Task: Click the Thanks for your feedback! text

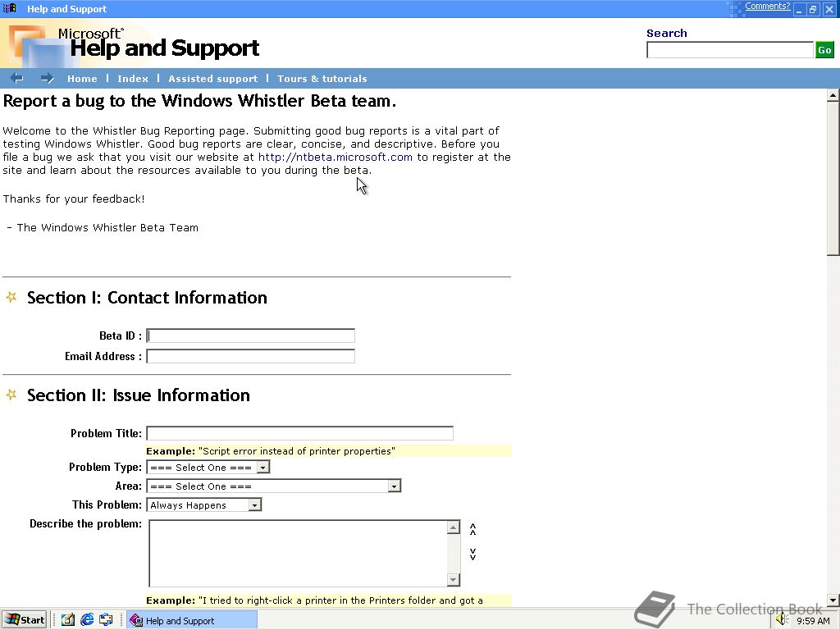Action: [74, 199]
